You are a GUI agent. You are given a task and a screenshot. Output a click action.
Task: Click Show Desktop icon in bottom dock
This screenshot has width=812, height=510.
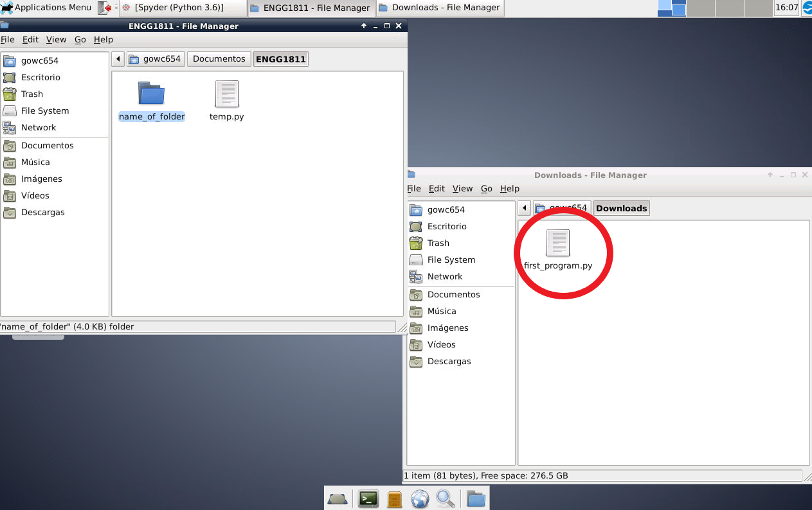tap(338, 498)
